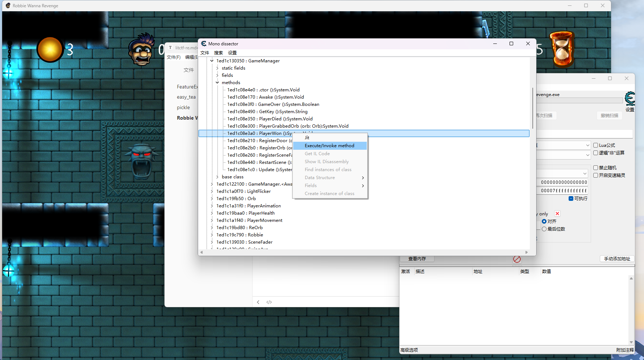Click the source code view icon
The image size is (644, 360).
pos(269,302)
